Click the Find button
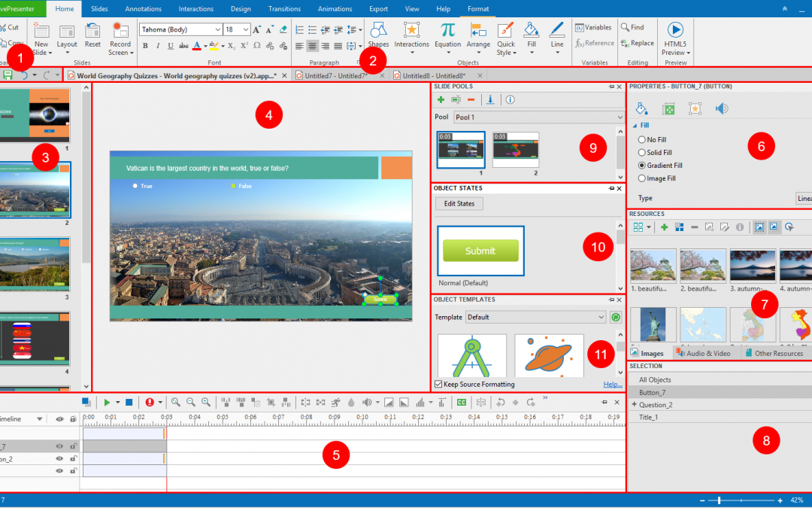Image resolution: width=812 pixels, height=508 pixels. pos(632,27)
